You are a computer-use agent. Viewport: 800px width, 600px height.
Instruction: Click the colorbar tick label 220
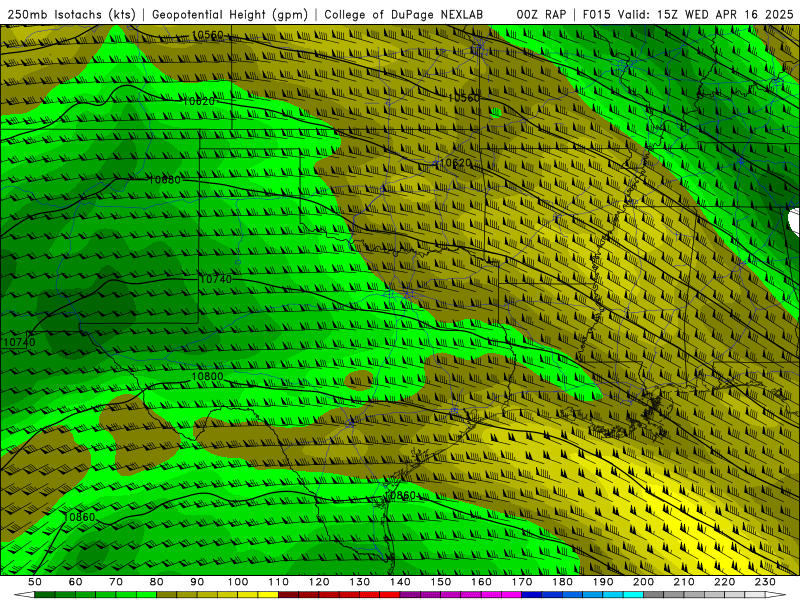click(x=724, y=582)
